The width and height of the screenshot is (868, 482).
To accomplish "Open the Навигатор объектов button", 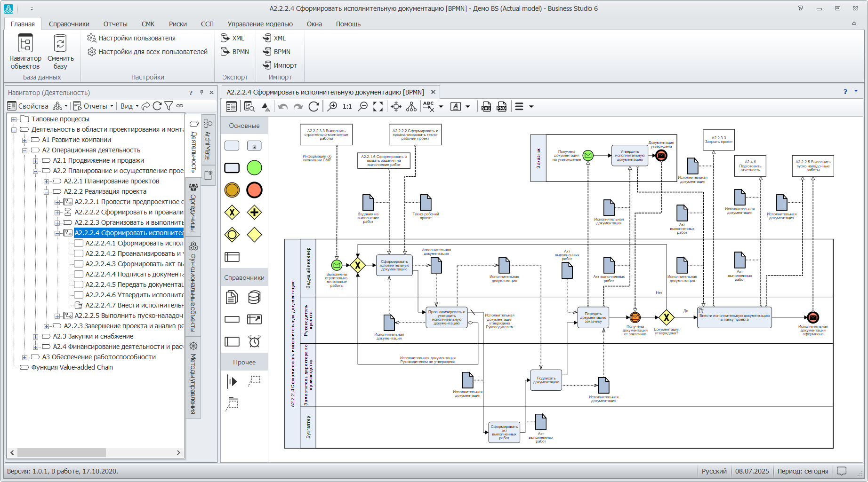I will (25, 51).
